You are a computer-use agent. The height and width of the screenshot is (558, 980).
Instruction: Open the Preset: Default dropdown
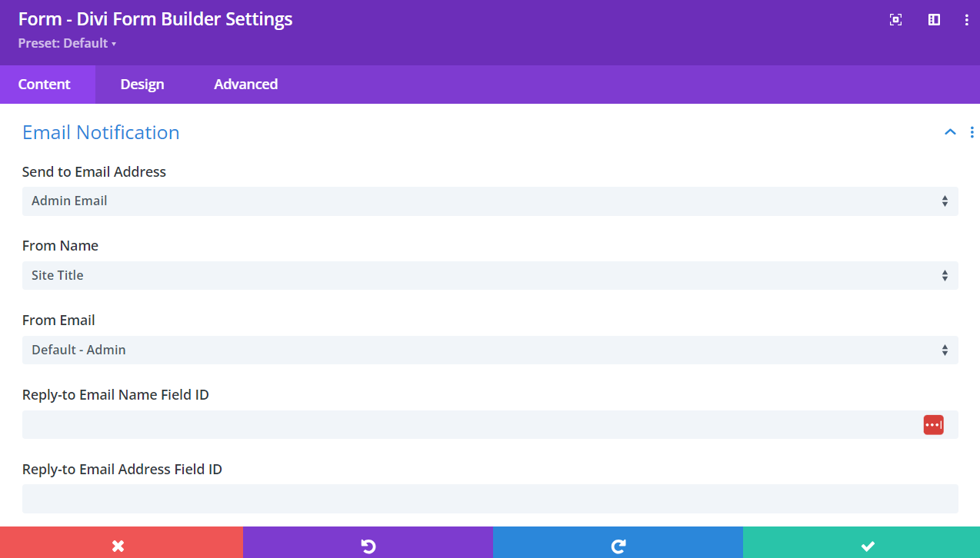[x=67, y=44]
